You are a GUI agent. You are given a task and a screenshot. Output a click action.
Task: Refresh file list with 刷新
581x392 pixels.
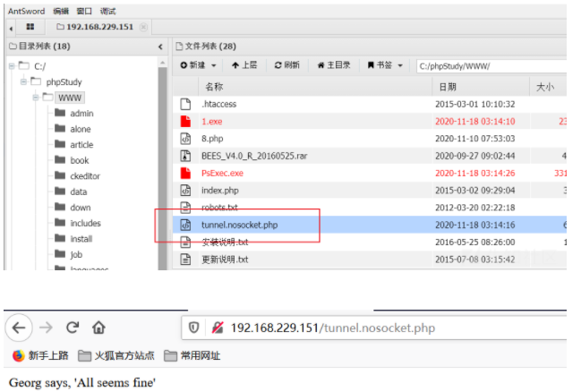pos(286,65)
